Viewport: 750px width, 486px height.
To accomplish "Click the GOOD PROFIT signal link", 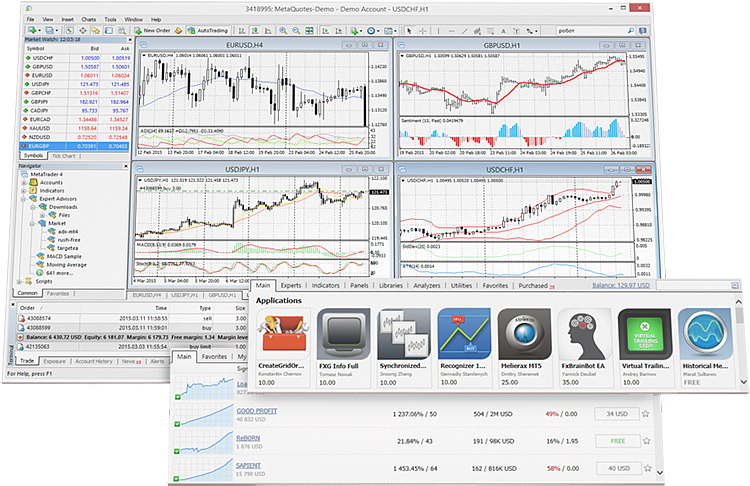I will [256, 411].
